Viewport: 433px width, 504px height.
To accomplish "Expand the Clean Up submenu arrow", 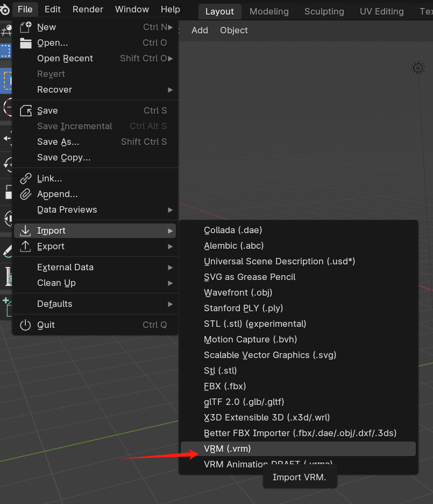I will coord(171,283).
